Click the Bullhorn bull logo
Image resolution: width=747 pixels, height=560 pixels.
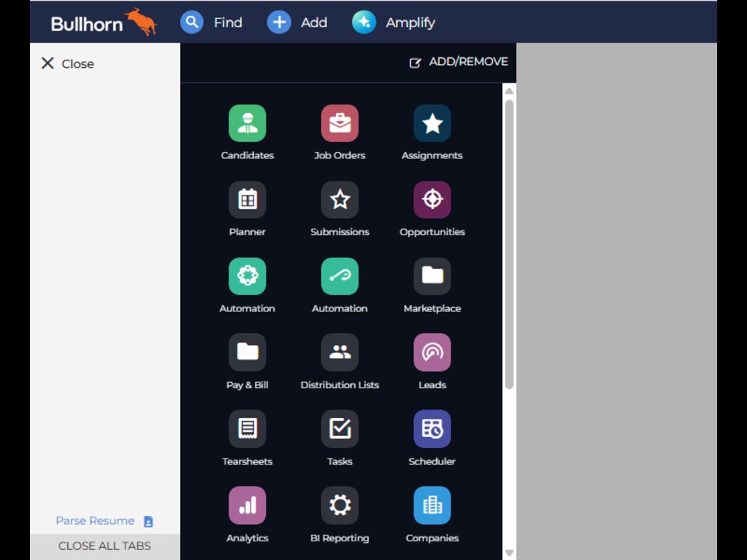pos(141,22)
